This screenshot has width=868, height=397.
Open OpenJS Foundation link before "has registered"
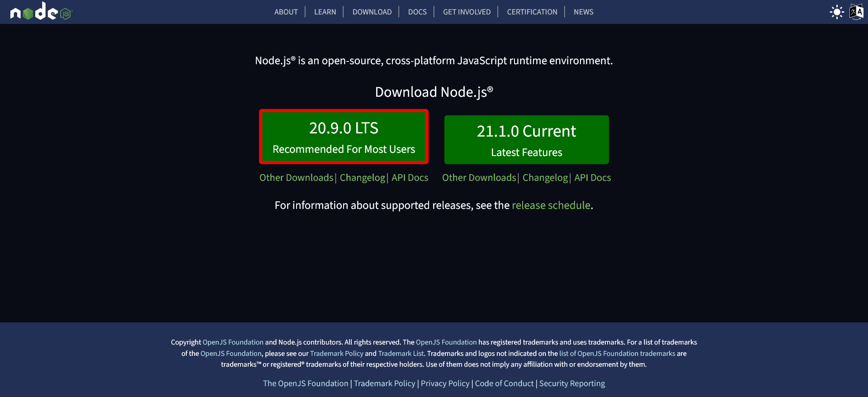coord(446,342)
